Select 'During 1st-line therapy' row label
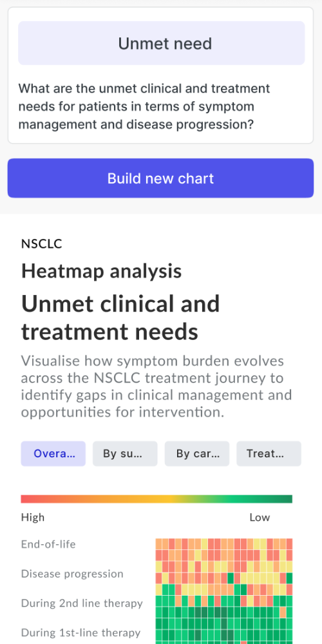 pyautogui.click(x=81, y=633)
